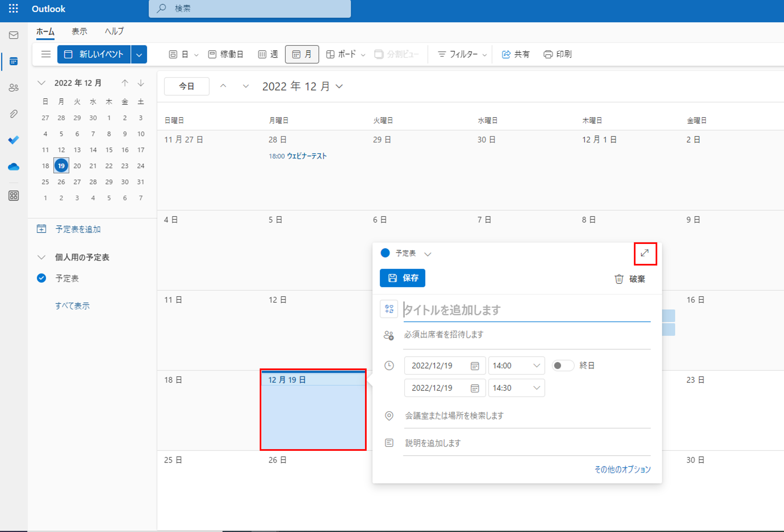Click the blue calendar color dot
This screenshot has height=532, width=784.
[x=385, y=253]
